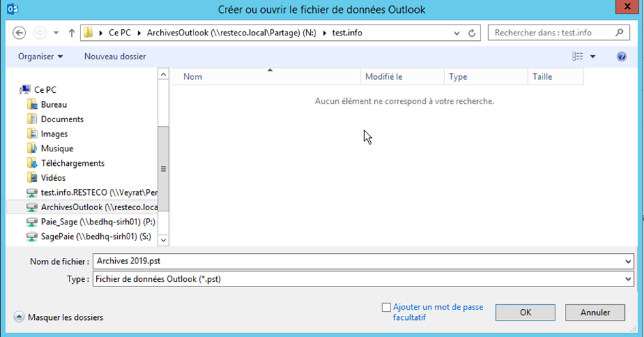The height and width of the screenshot is (337, 644).
Task: Select 'Ce PC' in the address breadcrumb
Action: coord(119,33)
